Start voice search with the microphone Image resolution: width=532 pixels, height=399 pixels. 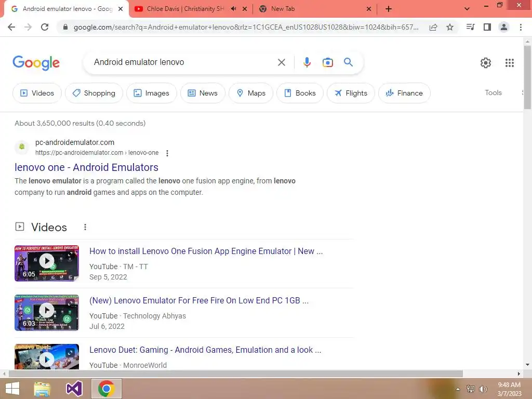coord(307,62)
